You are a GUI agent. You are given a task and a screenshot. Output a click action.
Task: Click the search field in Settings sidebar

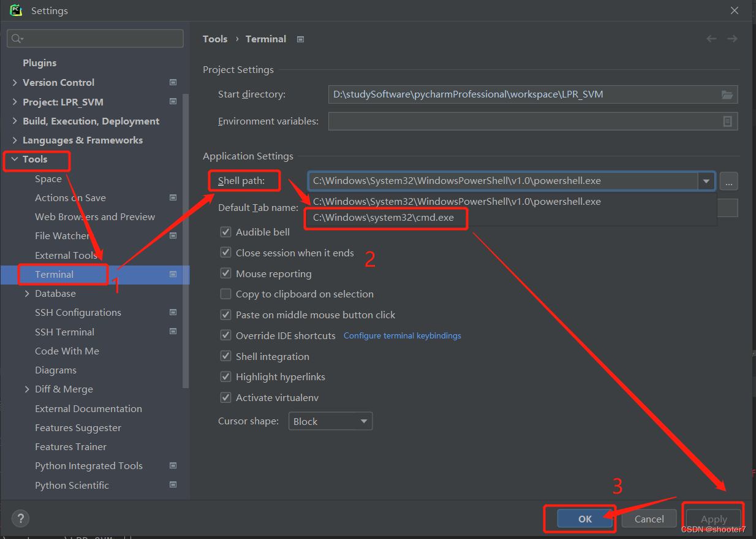point(96,39)
